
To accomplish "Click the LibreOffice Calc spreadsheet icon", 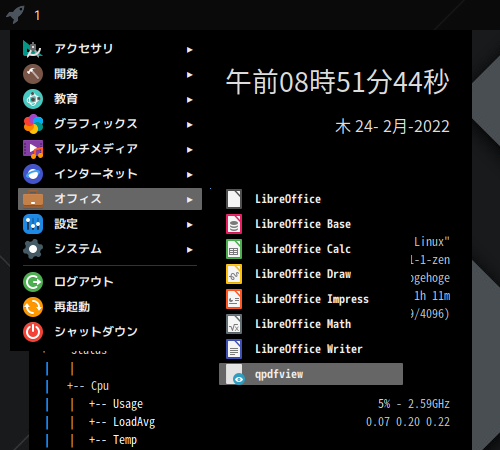I will coord(234,249).
